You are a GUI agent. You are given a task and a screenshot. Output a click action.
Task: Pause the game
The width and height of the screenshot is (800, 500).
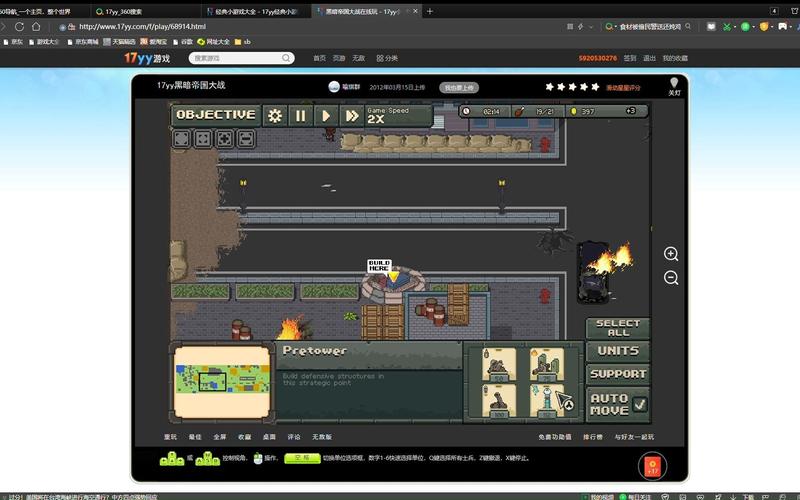pyautogui.click(x=300, y=115)
